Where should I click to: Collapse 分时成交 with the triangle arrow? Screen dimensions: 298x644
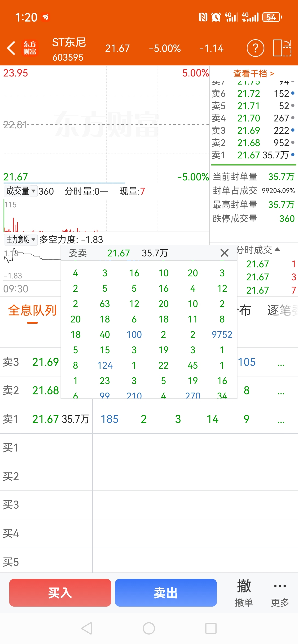[x=277, y=250]
